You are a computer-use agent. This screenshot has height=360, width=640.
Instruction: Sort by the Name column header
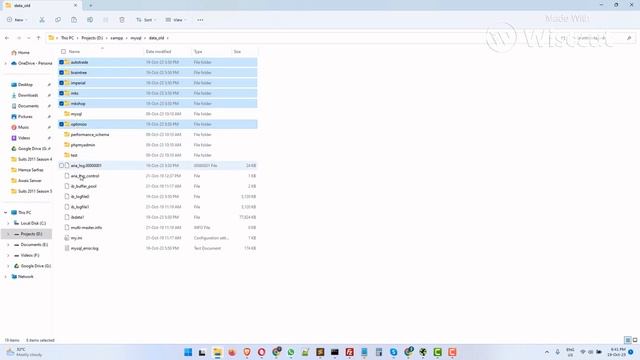[74, 51]
